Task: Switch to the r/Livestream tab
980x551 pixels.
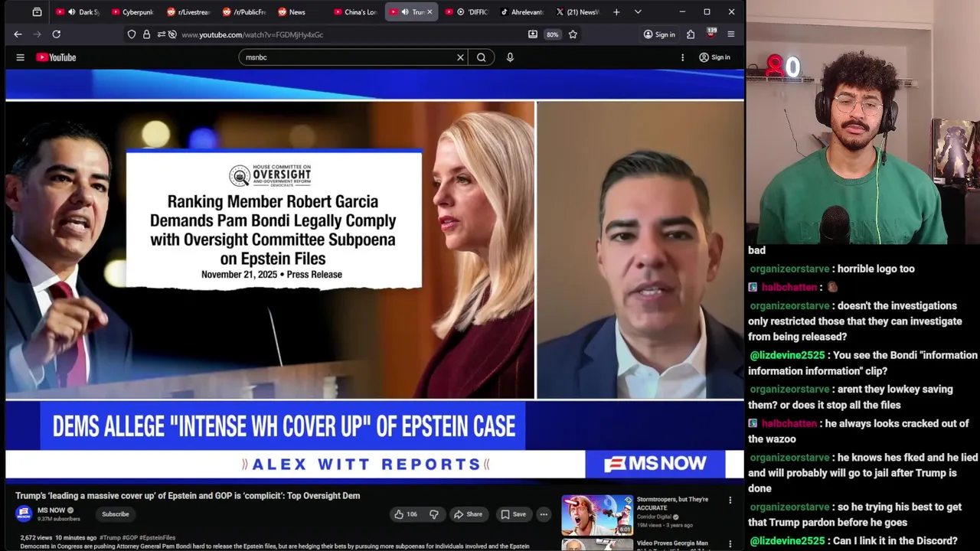Action: 188,12
